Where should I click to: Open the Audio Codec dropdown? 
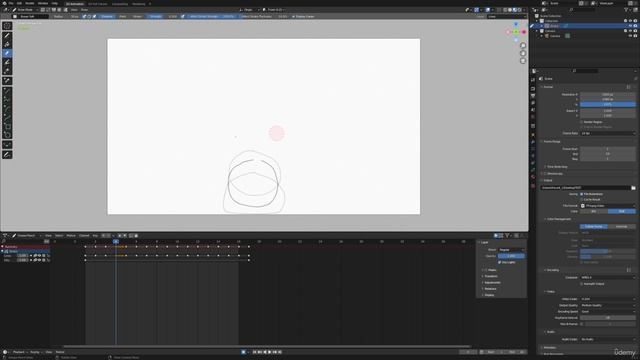pos(608,340)
